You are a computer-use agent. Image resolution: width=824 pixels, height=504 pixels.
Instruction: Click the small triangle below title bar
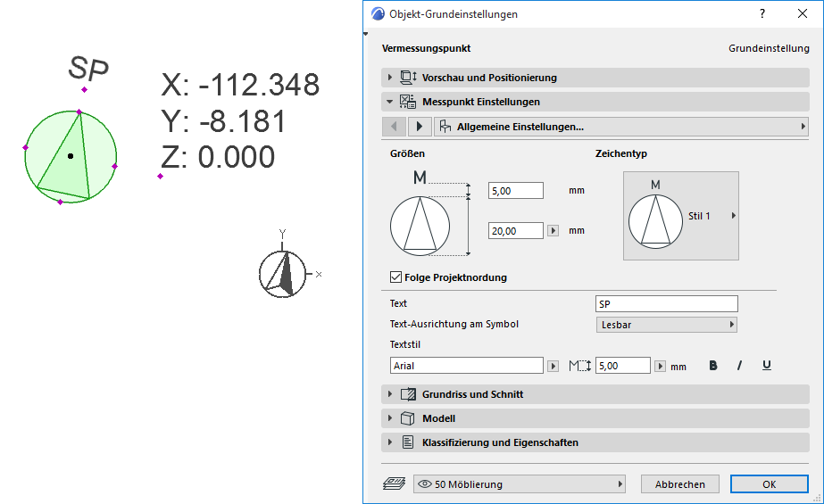point(366,34)
